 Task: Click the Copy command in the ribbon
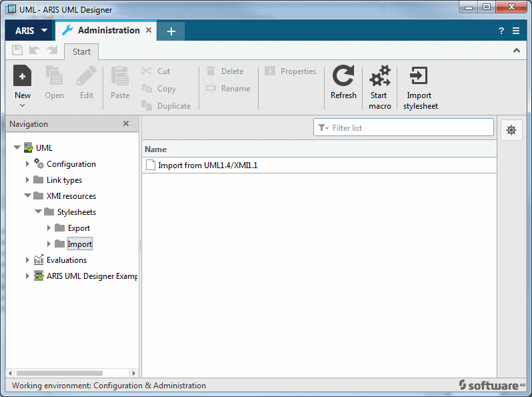[x=159, y=88]
